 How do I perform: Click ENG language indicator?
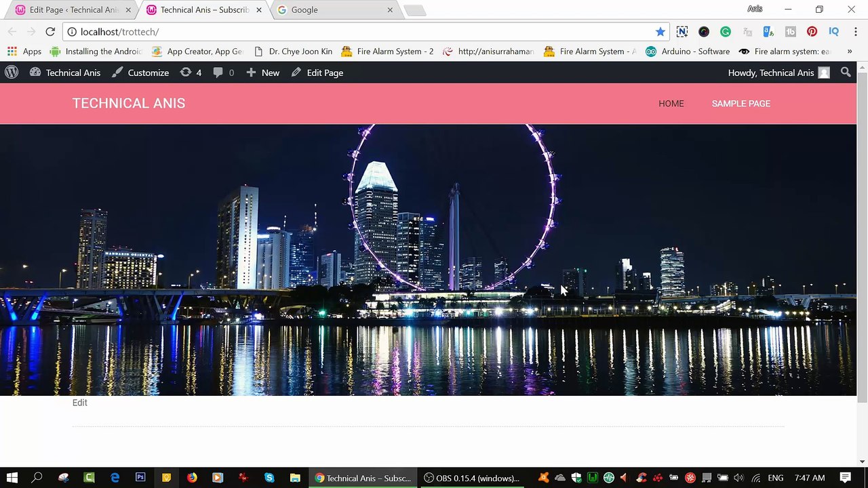[x=775, y=478]
